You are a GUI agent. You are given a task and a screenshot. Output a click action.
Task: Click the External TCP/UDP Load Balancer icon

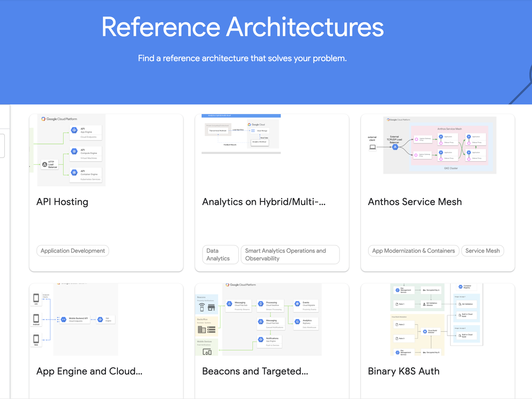[394, 147]
